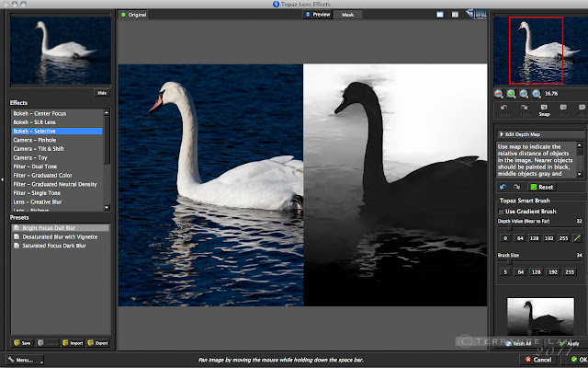Viewport: 588px width, 368px height.
Task: Save the current preset
Action: pyautogui.click(x=22, y=343)
